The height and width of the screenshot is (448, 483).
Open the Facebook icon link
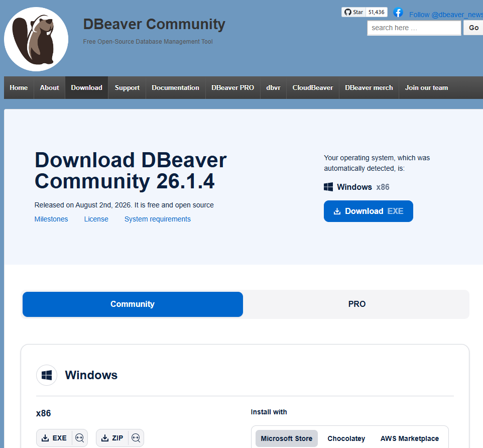point(398,13)
